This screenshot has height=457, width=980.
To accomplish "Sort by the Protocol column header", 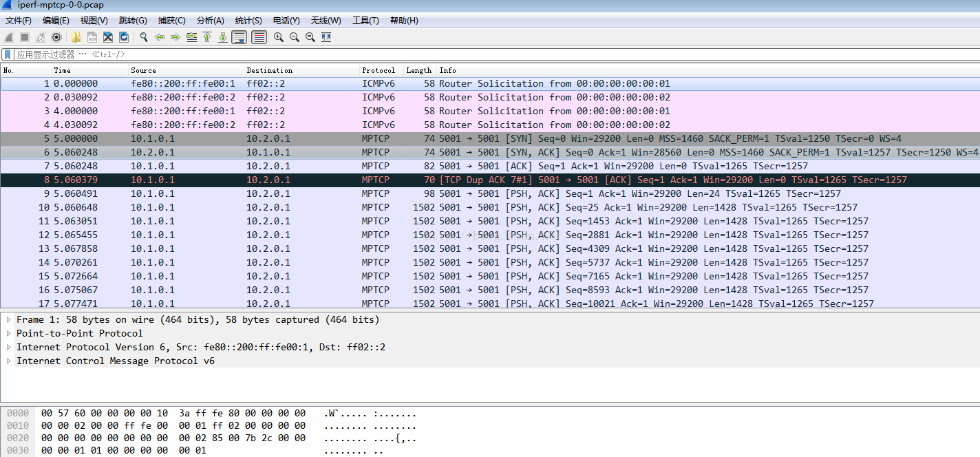I will point(382,70).
